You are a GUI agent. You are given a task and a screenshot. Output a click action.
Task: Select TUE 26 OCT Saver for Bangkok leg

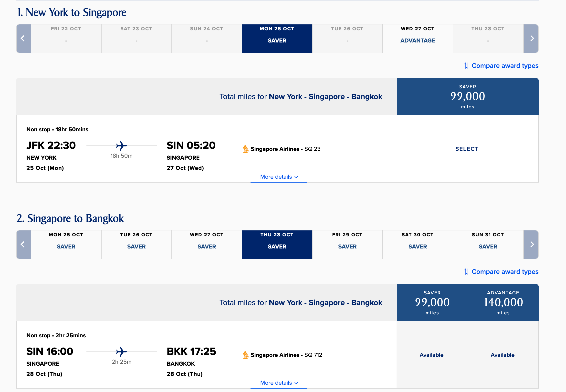coord(136,244)
